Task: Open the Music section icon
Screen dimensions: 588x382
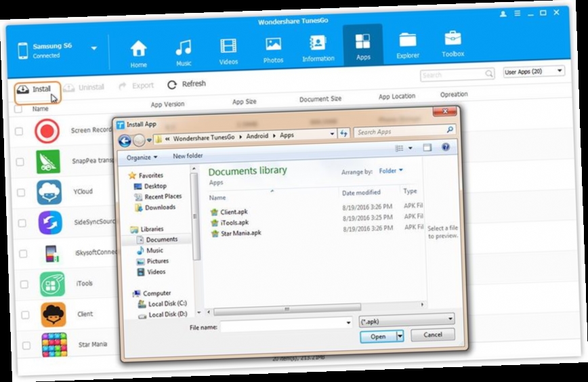Action: click(184, 48)
